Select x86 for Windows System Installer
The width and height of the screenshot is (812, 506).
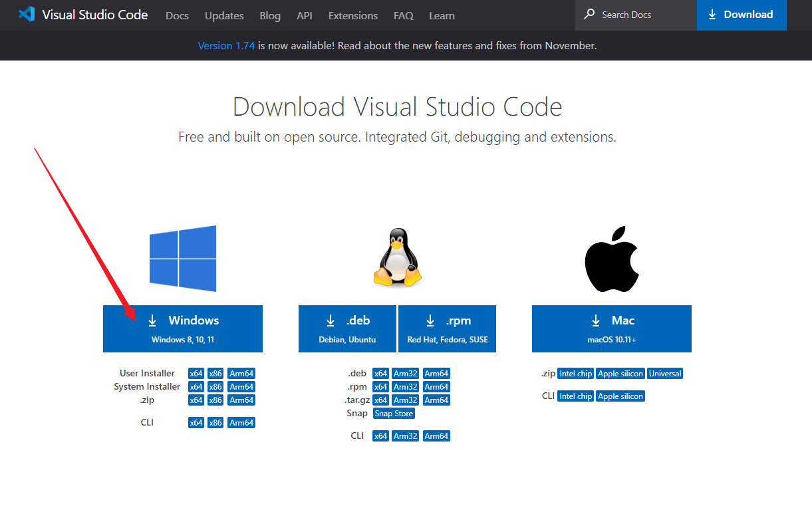tap(215, 387)
